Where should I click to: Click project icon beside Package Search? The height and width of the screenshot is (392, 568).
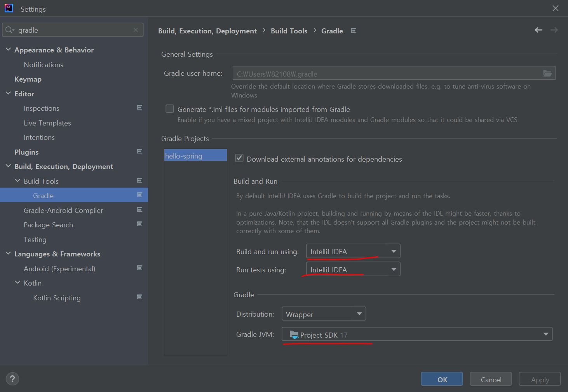coord(140,224)
